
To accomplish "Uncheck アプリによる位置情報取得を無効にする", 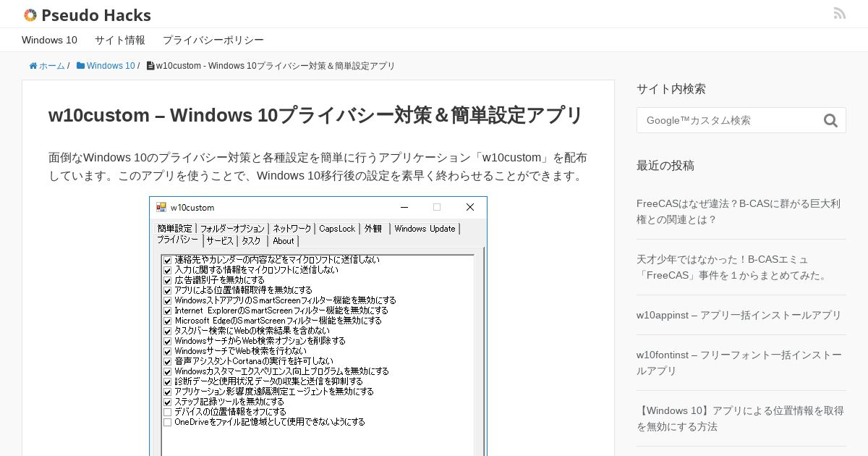I will [x=167, y=290].
